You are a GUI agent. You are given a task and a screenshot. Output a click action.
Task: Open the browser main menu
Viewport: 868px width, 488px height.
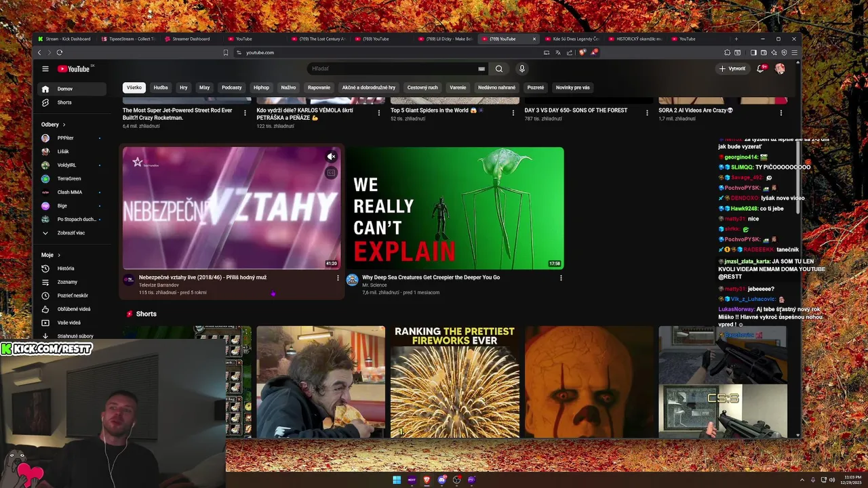point(794,52)
